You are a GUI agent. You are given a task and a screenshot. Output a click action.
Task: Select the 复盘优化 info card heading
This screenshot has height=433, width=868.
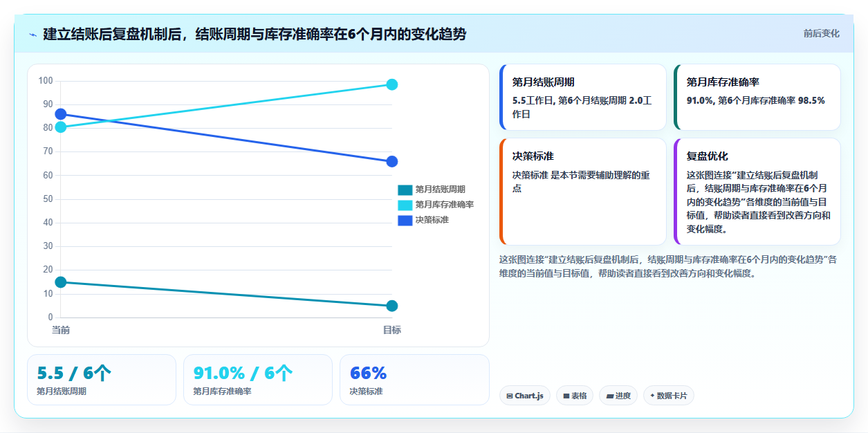click(x=708, y=156)
